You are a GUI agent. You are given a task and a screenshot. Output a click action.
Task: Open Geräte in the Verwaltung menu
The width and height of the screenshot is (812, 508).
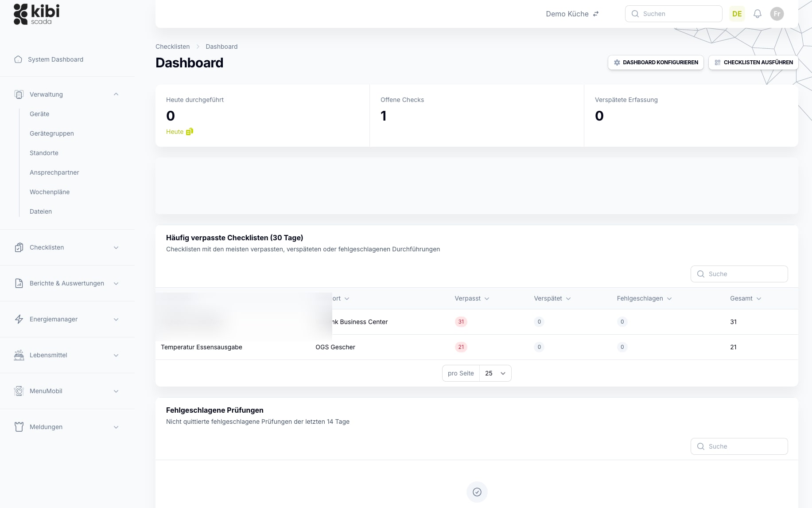(39, 114)
